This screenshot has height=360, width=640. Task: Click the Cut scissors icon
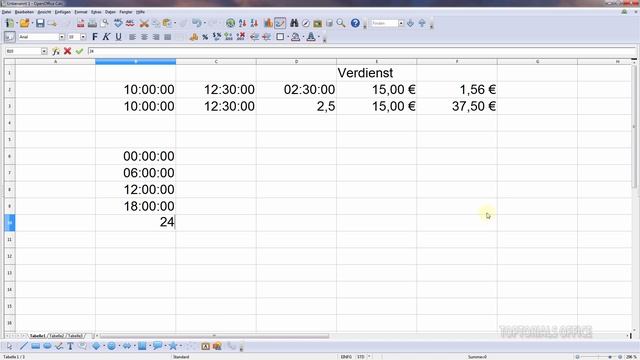point(144,23)
